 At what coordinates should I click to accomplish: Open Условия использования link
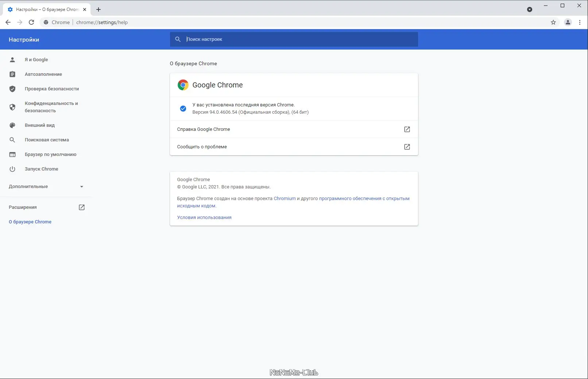coord(204,218)
